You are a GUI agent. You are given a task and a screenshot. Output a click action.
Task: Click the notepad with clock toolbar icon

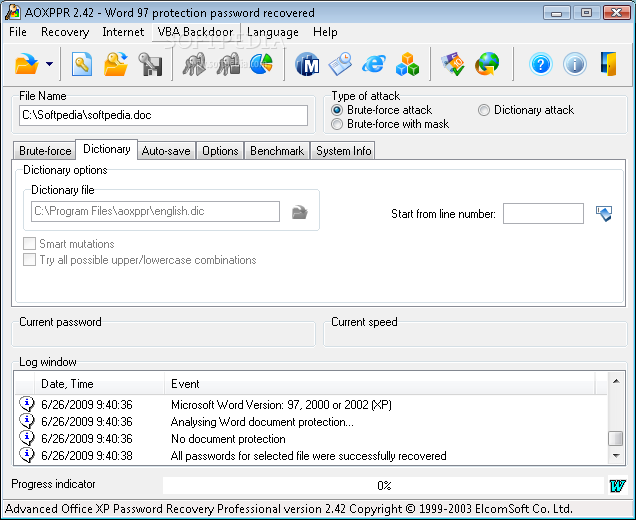340,64
